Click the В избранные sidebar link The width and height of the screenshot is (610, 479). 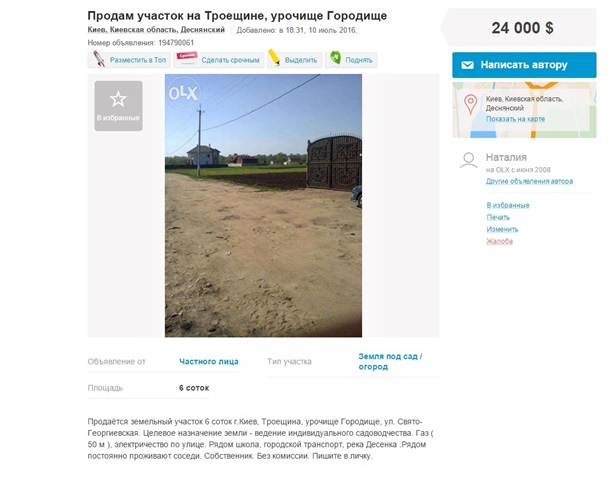tap(508, 205)
